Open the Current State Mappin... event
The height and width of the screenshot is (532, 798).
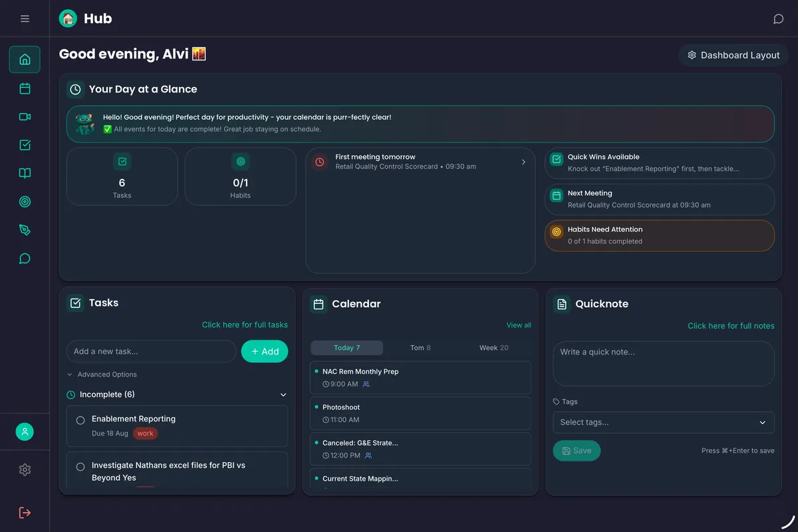point(420,479)
